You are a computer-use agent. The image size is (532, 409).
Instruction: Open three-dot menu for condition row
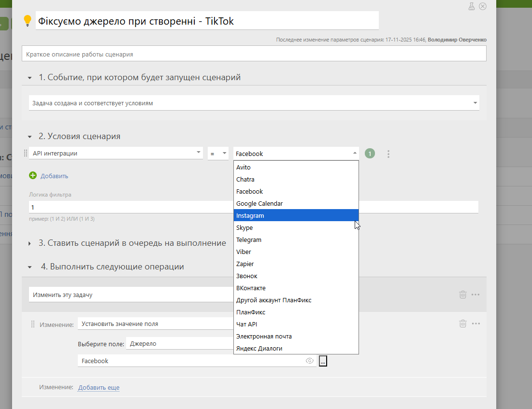point(388,154)
